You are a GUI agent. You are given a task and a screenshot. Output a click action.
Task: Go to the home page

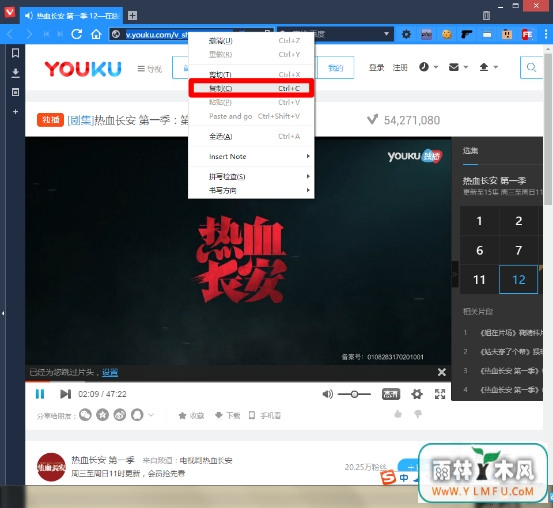click(96, 34)
